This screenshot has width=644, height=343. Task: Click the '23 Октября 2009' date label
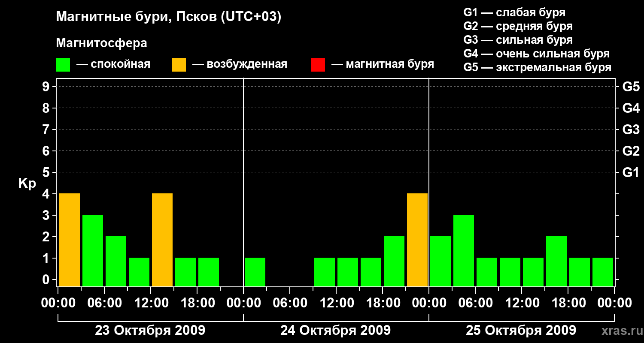[150, 331]
